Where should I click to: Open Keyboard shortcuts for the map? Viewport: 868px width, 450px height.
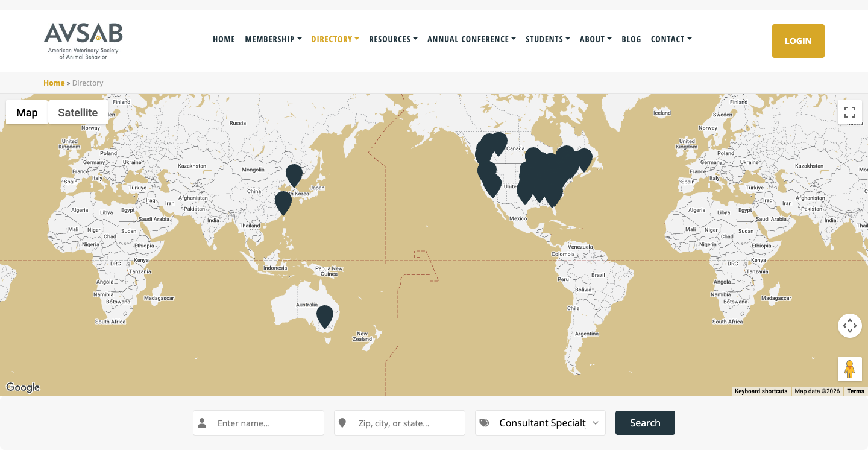761,391
